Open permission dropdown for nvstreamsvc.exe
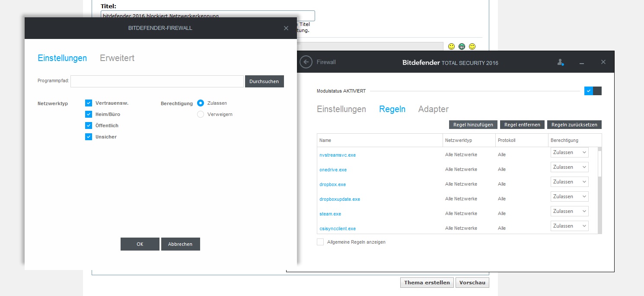Screen dimensions: 644x296 point(569,152)
